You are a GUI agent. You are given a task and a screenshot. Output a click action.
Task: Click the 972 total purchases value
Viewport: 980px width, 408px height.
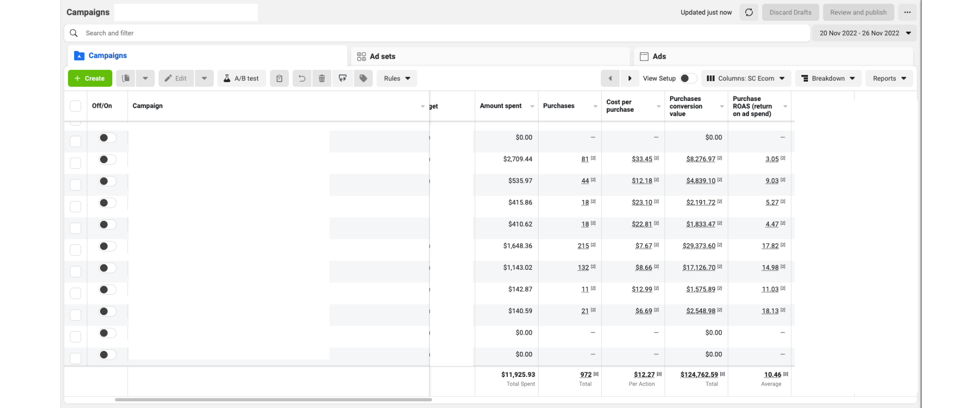click(586, 374)
